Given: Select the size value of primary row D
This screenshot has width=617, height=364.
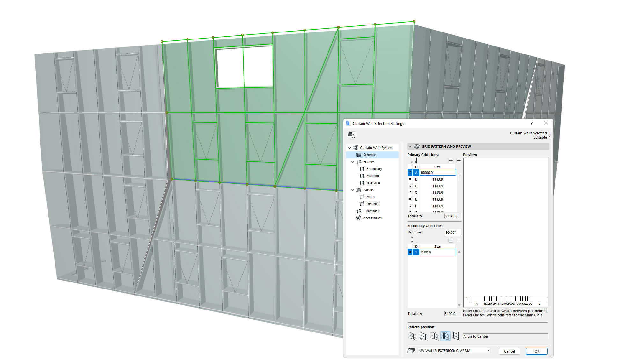Looking at the screenshot, I should pos(437,193).
